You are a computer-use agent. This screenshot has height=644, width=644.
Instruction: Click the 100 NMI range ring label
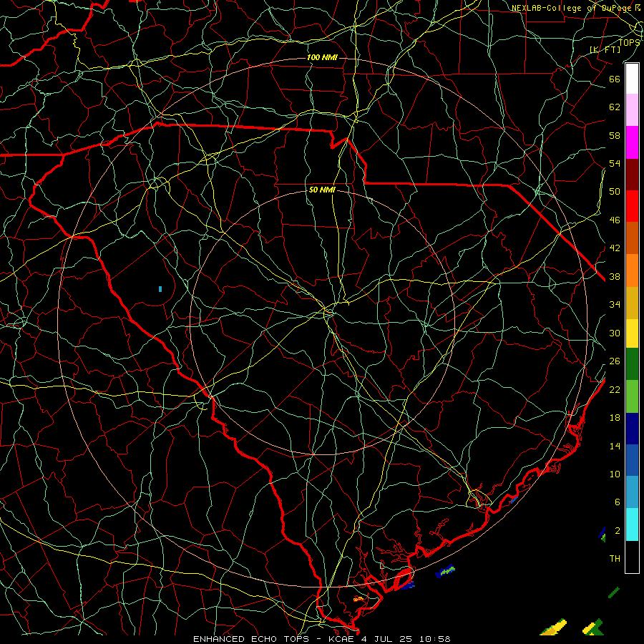click(322, 57)
